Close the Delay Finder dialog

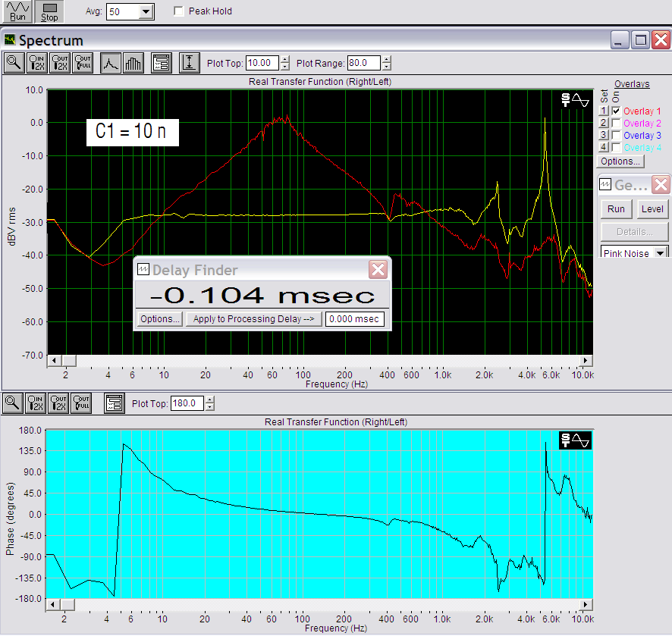pyautogui.click(x=378, y=269)
